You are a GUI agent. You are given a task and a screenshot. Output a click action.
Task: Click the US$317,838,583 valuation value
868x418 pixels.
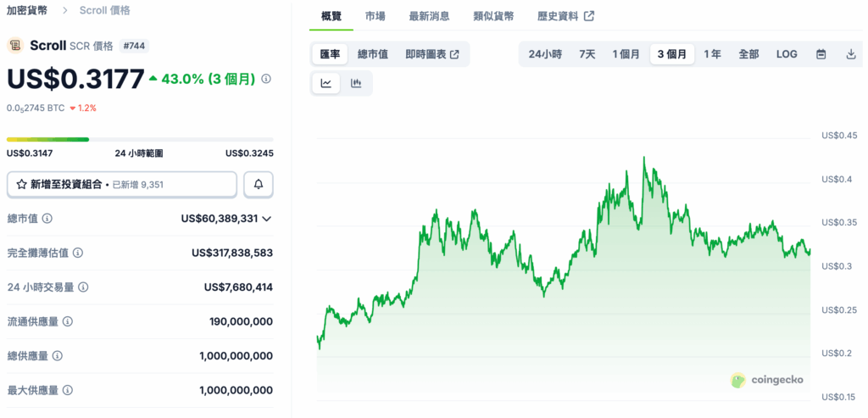[x=232, y=253]
